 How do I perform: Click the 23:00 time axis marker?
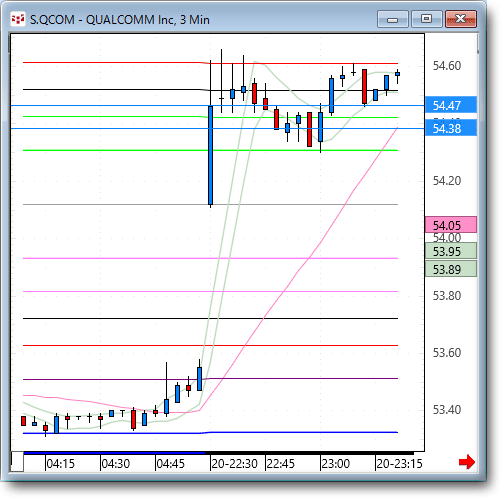pyautogui.click(x=335, y=464)
